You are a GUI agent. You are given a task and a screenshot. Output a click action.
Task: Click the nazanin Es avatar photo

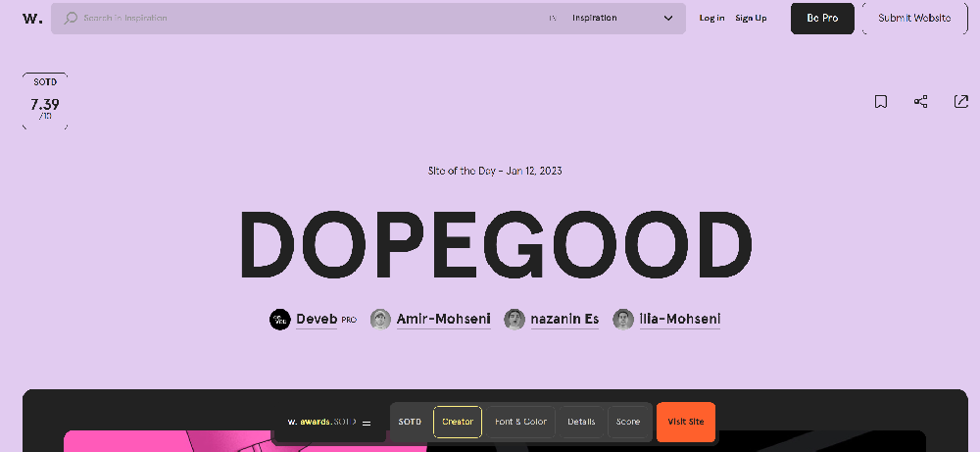514,320
